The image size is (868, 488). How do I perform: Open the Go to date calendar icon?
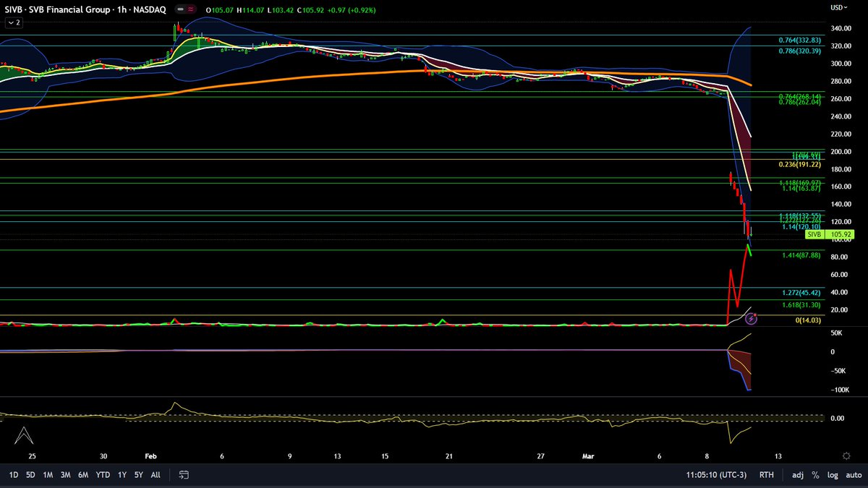point(184,475)
